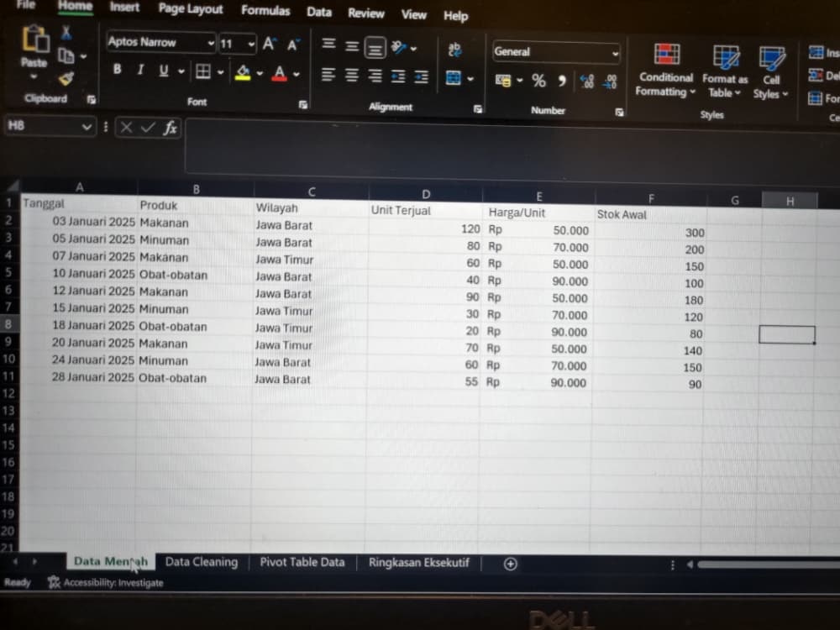Apply borders using the Borders icon
Viewport: 840px width, 630px height.
point(203,71)
